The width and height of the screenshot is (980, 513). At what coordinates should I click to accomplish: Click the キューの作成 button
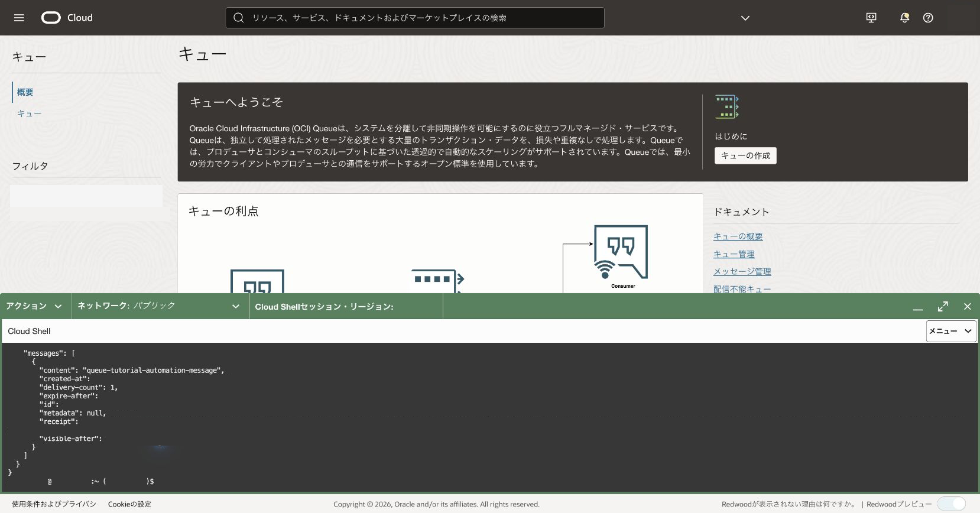click(745, 155)
